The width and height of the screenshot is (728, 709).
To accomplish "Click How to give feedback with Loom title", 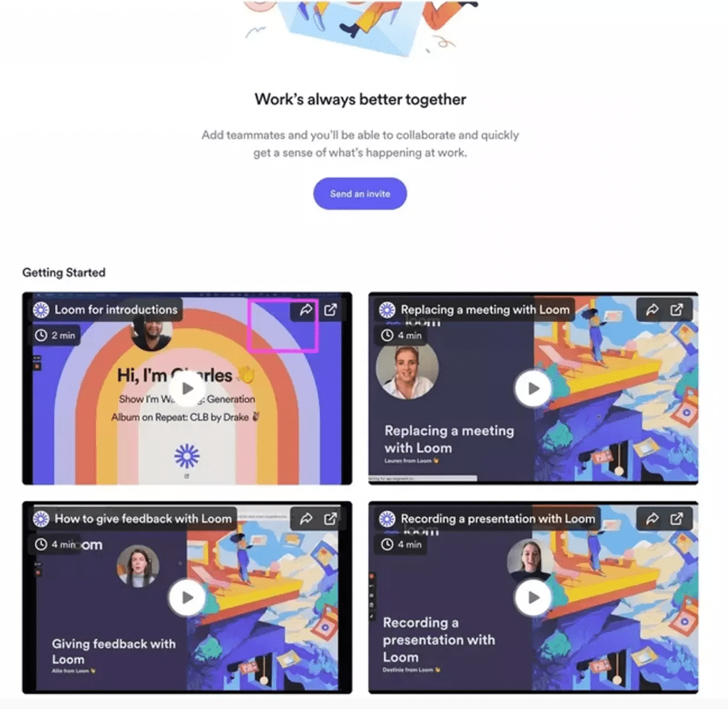I will [x=143, y=518].
